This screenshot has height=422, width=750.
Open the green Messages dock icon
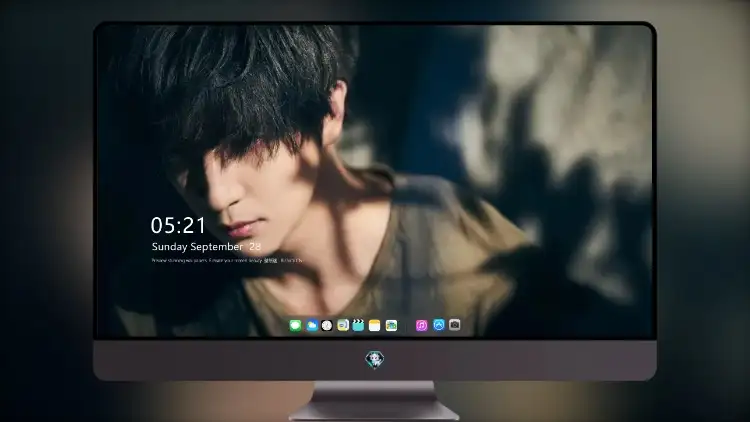tap(296, 326)
